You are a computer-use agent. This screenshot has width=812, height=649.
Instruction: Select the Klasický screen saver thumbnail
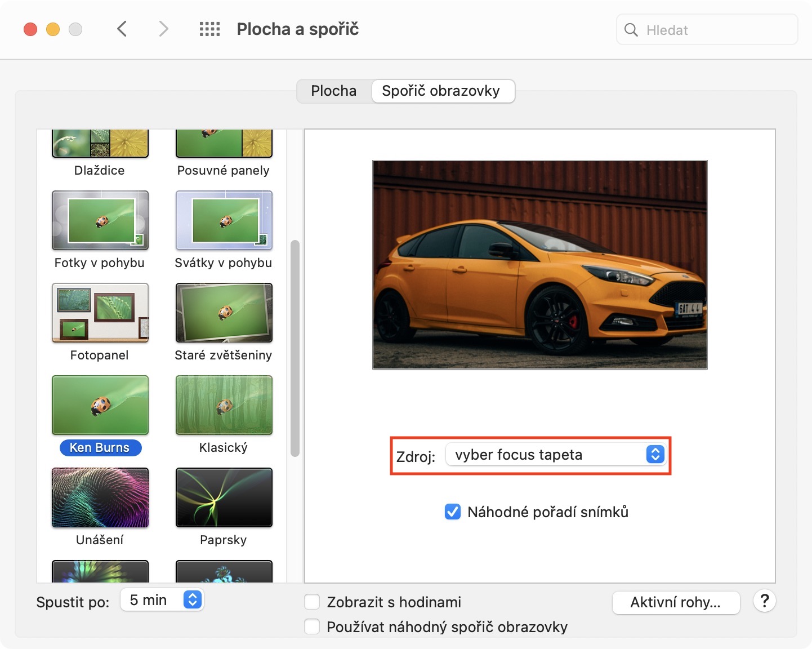pos(224,405)
